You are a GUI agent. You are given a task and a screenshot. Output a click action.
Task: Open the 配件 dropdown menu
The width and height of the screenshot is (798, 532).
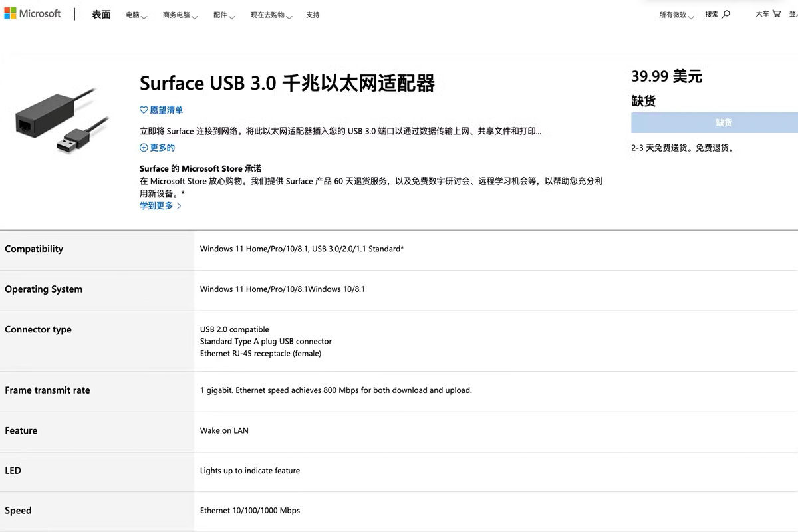224,15
